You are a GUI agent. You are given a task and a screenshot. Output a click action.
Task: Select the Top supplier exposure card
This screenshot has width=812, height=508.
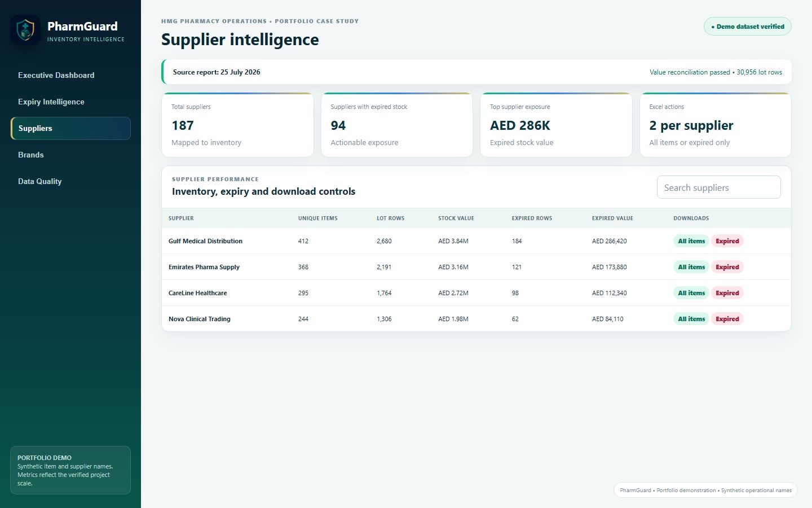coord(556,125)
